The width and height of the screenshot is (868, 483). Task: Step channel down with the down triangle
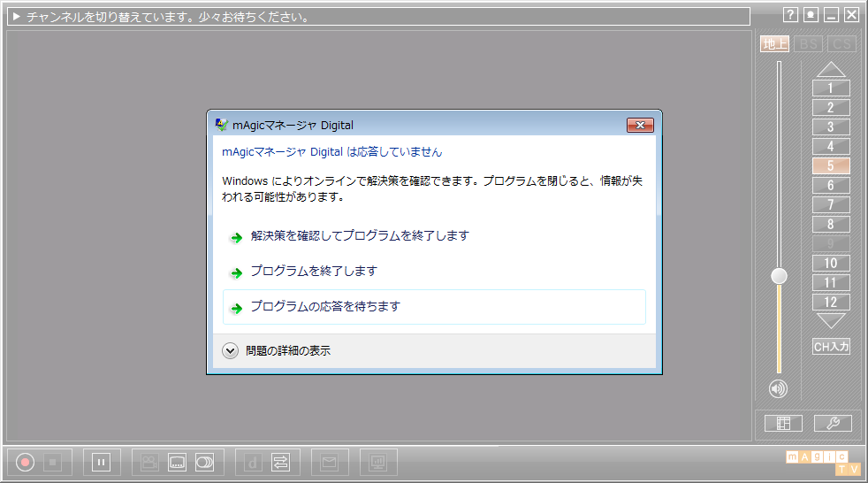[831, 321]
